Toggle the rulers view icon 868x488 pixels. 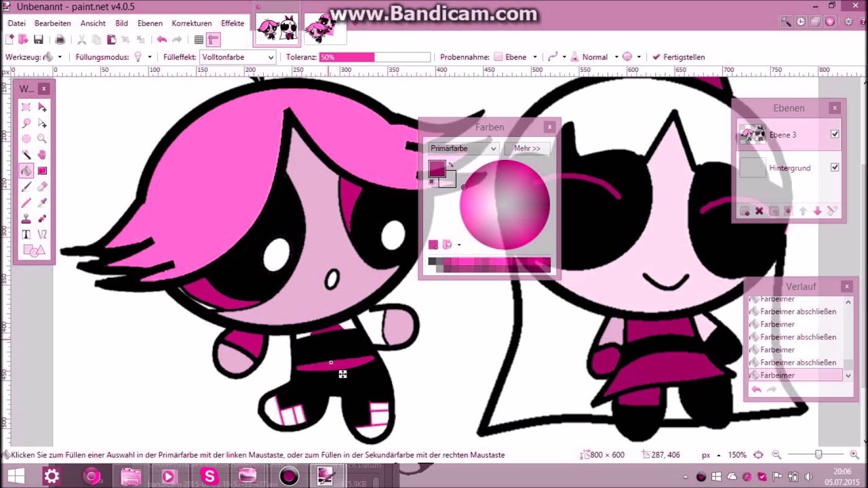click(x=214, y=39)
